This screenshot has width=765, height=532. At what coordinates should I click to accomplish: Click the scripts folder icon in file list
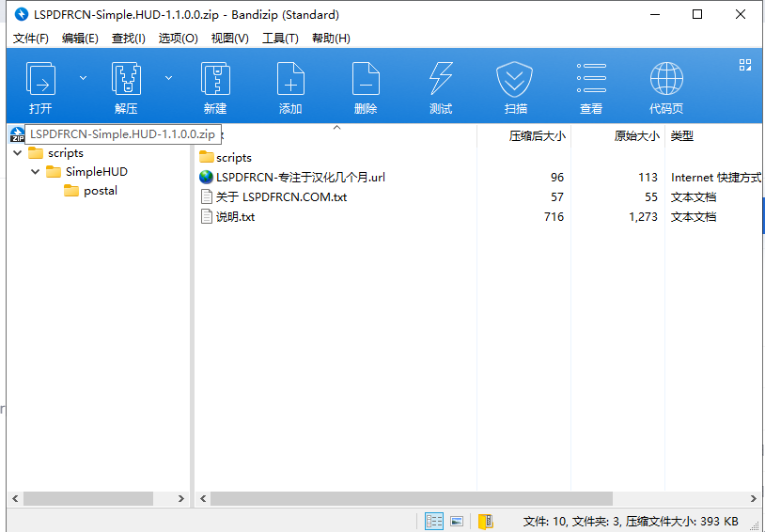pyautogui.click(x=207, y=157)
